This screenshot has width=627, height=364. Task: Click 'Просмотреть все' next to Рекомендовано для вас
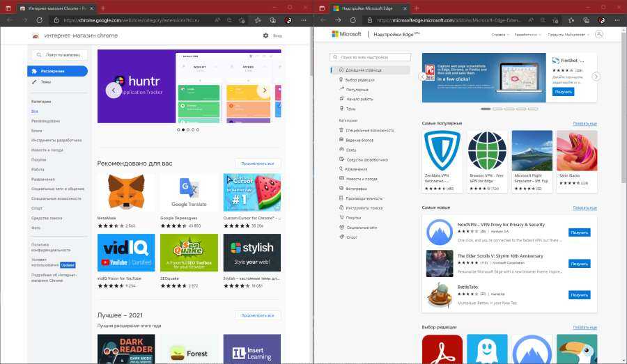(x=258, y=164)
